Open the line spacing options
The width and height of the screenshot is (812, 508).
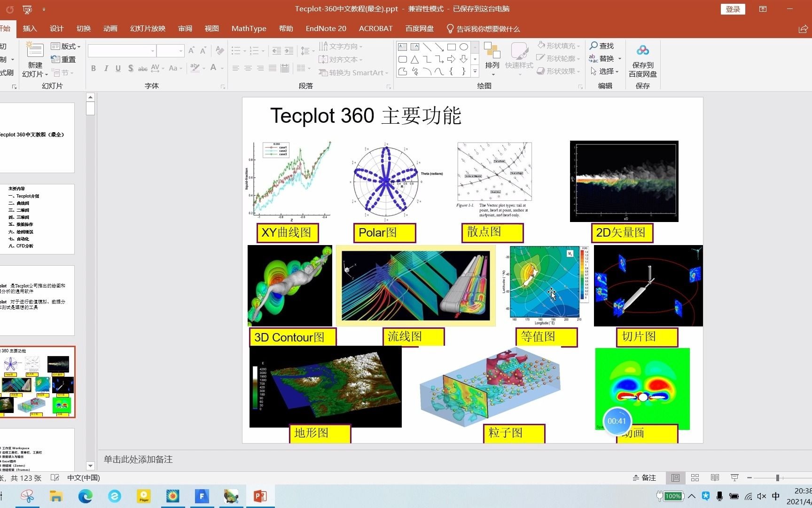click(305, 50)
